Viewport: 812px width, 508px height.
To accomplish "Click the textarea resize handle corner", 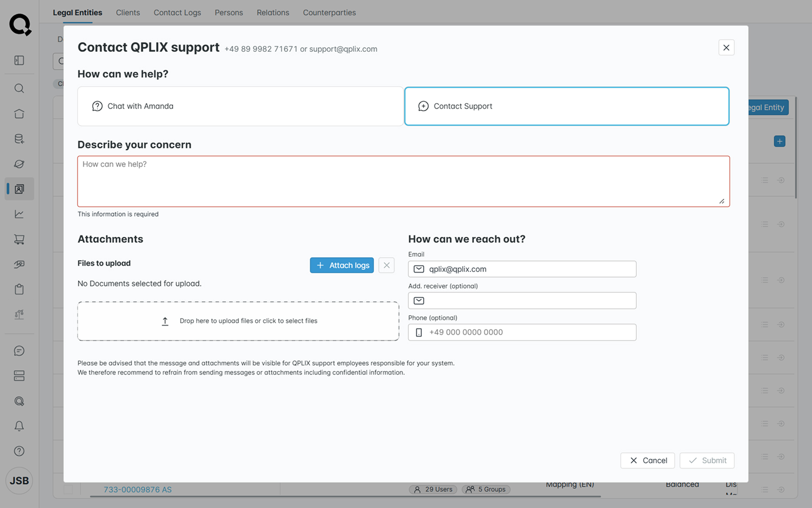I will pos(722,201).
